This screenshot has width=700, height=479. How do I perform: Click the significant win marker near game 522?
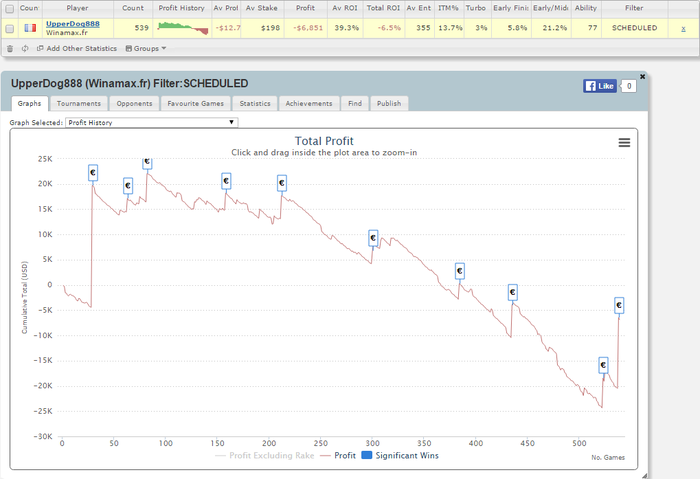click(603, 365)
